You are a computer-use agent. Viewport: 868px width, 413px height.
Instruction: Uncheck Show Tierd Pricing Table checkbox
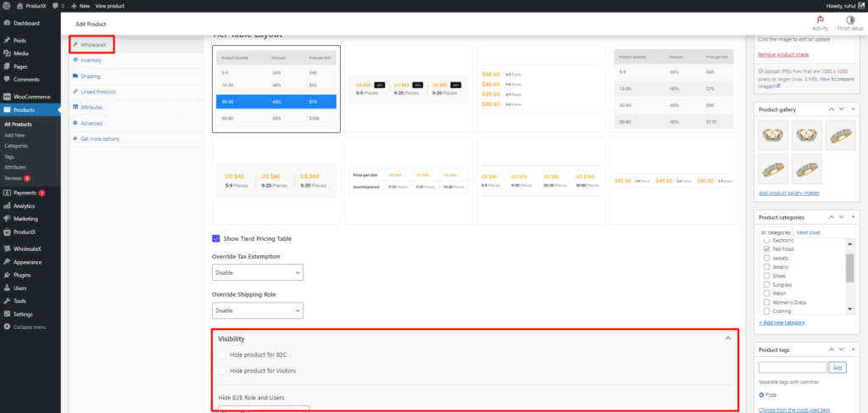(216, 239)
